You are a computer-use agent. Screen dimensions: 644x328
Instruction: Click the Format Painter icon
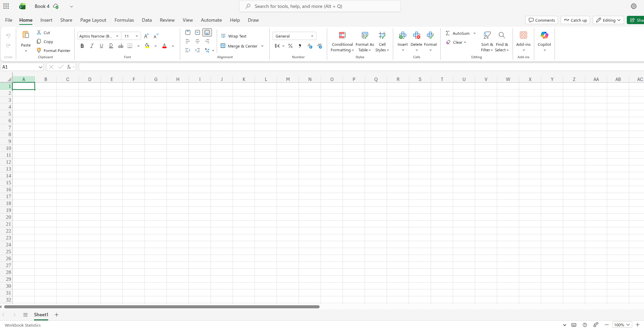point(39,50)
